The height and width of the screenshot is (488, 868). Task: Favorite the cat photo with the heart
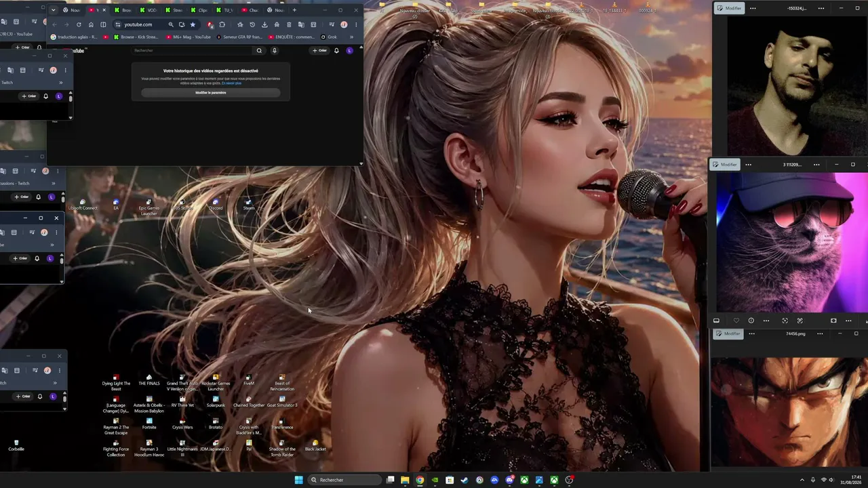tap(736, 321)
